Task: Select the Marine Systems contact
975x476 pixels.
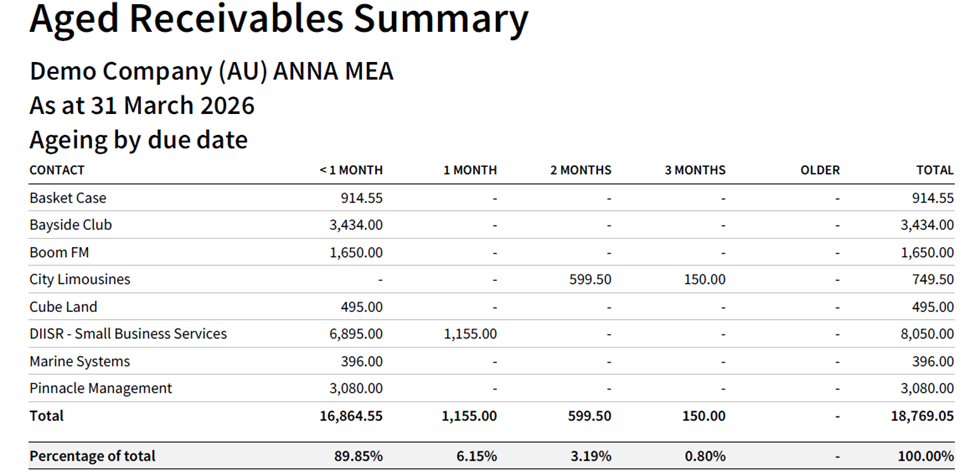Action: tap(80, 361)
